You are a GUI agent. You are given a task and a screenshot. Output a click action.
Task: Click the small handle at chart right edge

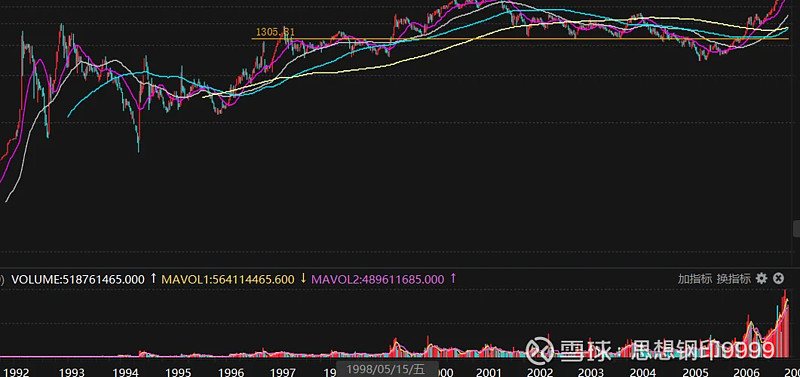[796, 228]
